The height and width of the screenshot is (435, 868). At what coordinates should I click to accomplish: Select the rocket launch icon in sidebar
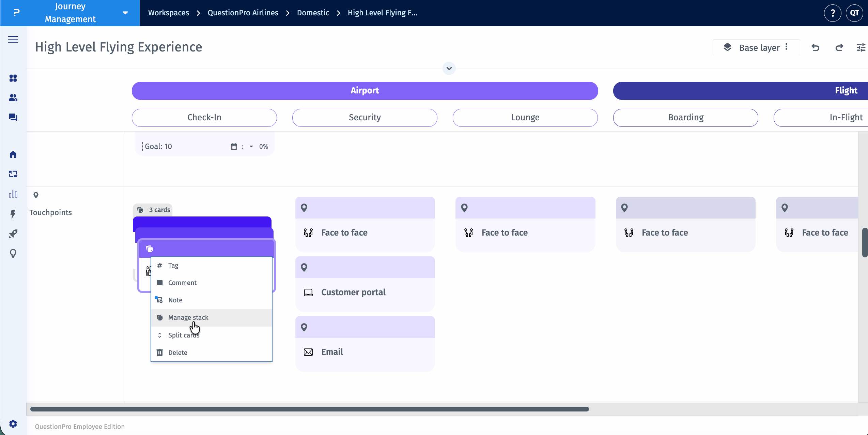[x=13, y=234]
